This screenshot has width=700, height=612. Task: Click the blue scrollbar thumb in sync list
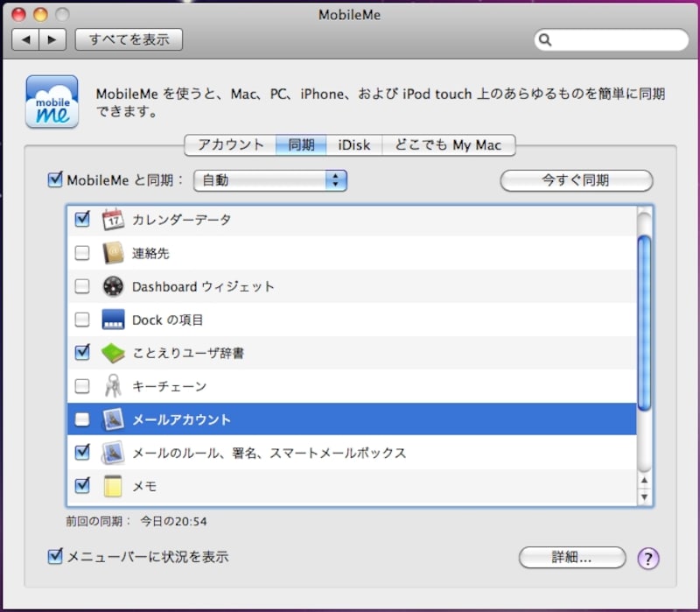point(644,322)
